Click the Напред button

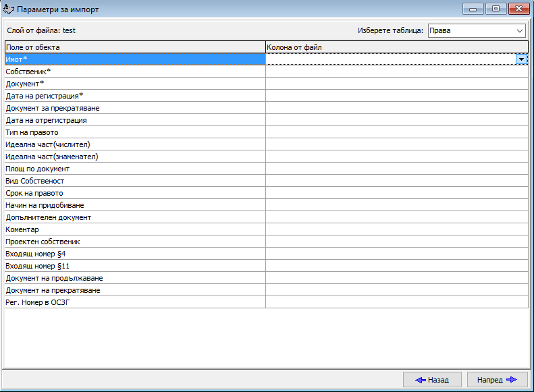click(x=497, y=380)
